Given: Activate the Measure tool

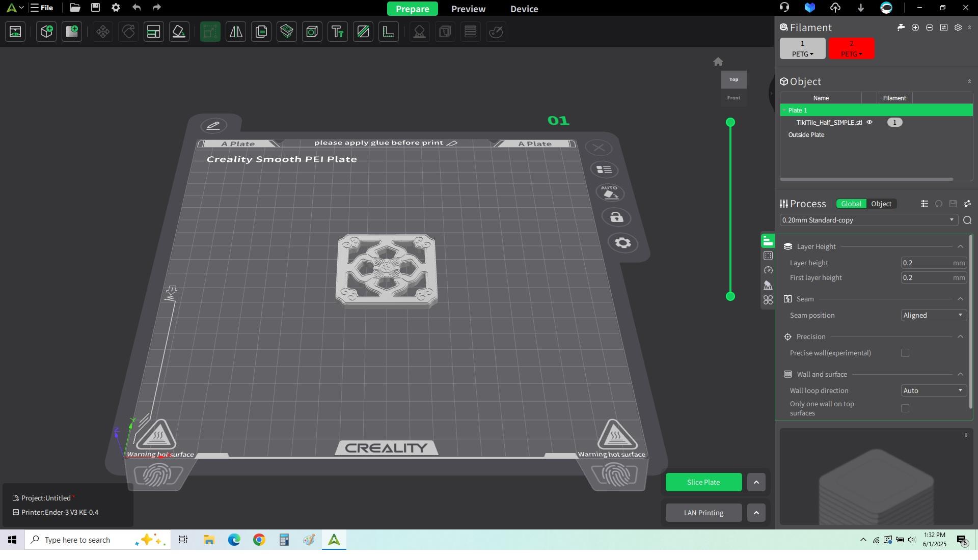Looking at the screenshot, I should (389, 32).
